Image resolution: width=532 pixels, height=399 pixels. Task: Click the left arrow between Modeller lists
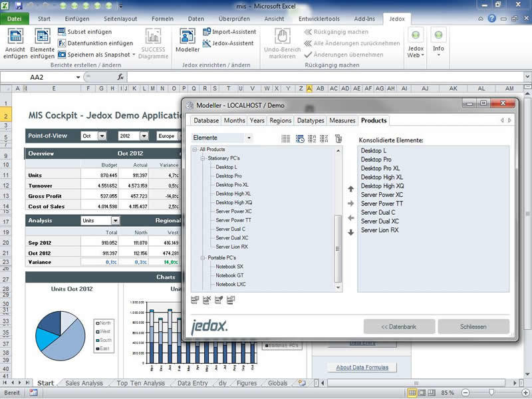[x=351, y=218]
